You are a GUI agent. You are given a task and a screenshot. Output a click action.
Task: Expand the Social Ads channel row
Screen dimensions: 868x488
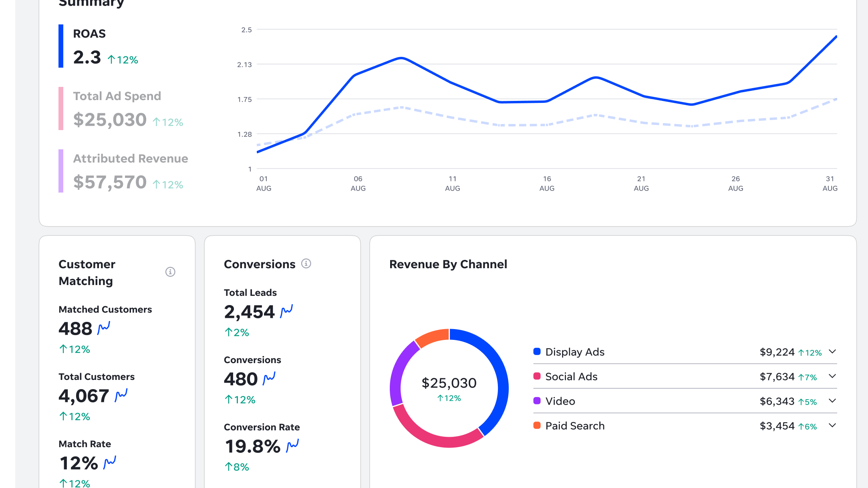(832, 376)
